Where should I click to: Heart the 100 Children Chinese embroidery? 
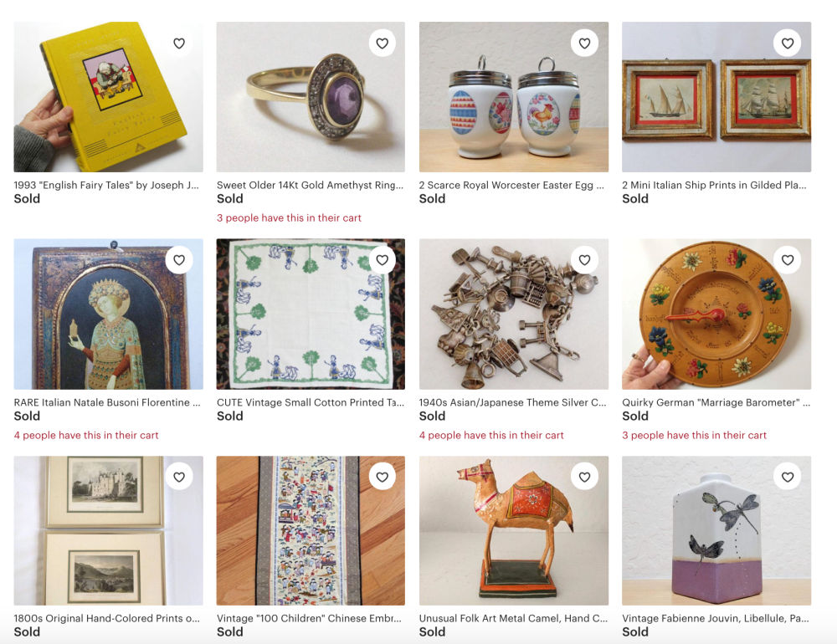coord(383,477)
